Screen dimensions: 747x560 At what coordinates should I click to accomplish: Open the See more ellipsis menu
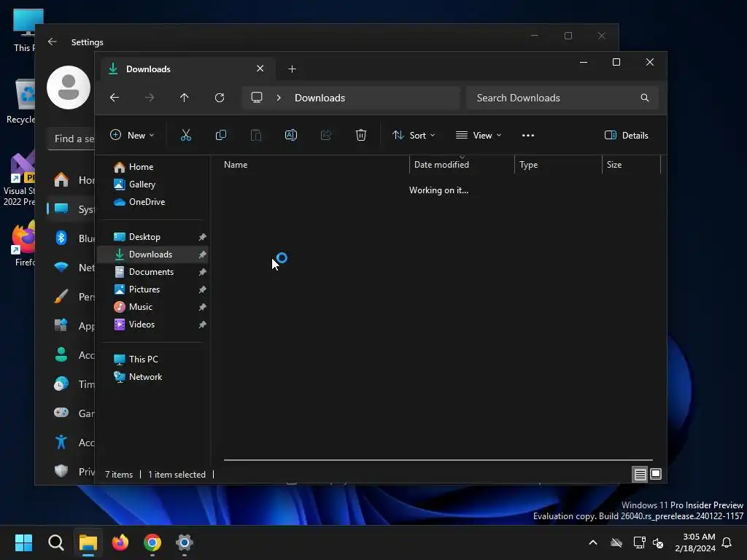(x=528, y=135)
